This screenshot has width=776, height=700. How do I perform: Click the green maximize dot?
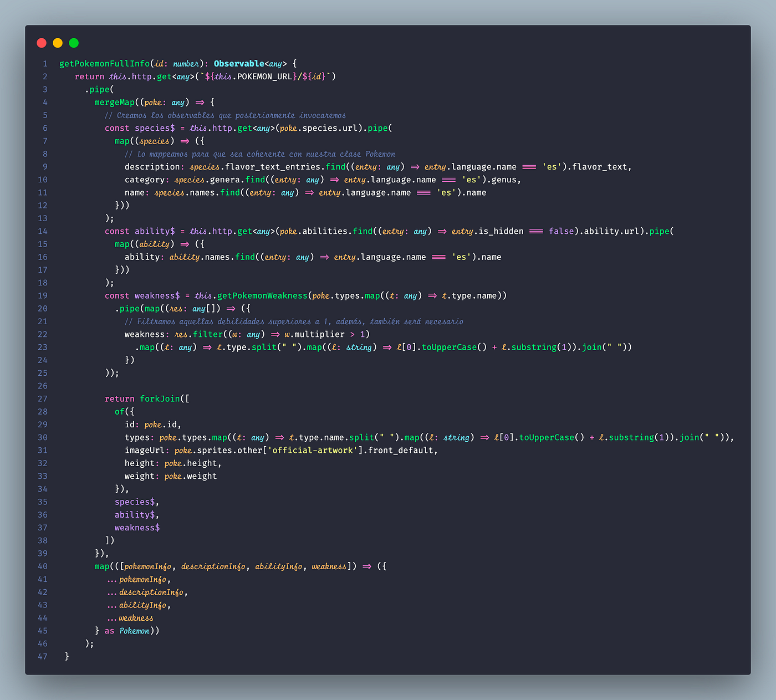coord(74,43)
